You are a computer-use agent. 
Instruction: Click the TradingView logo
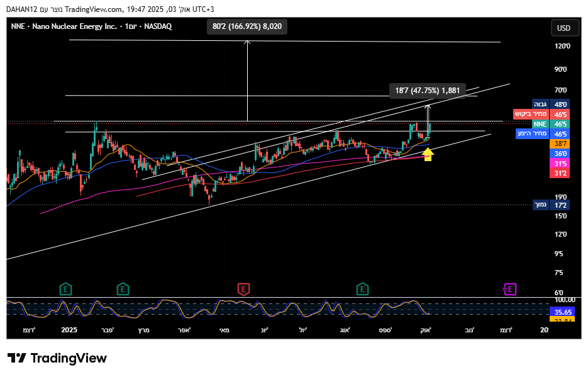(57, 358)
